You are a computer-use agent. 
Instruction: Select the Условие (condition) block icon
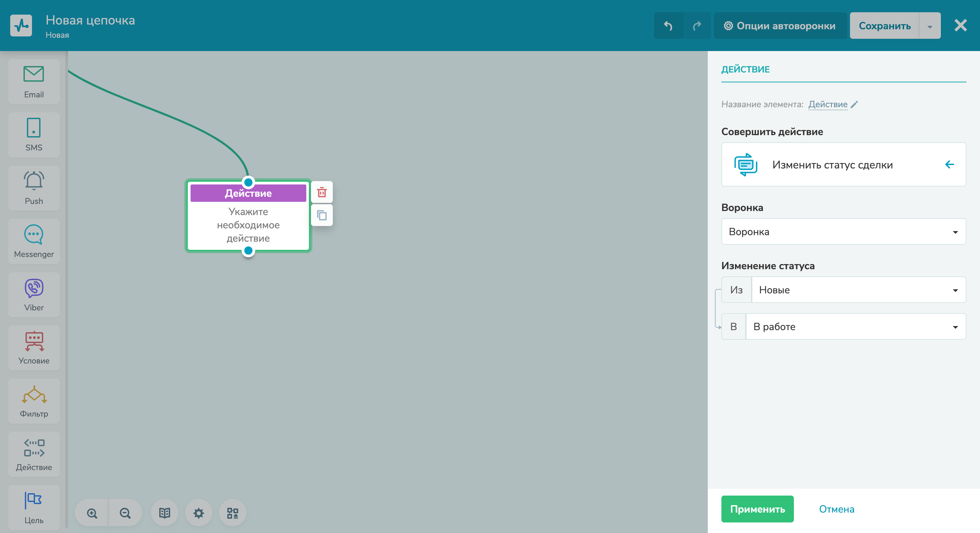[33, 348]
